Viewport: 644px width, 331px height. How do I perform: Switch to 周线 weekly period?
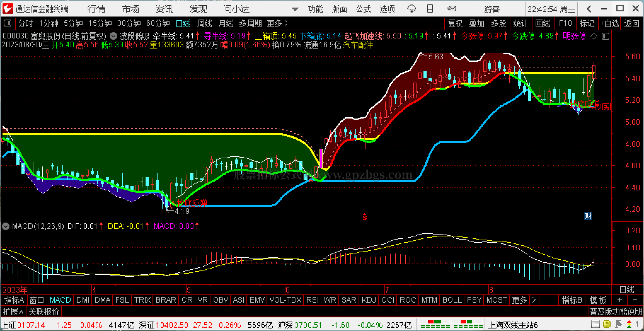(204, 23)
